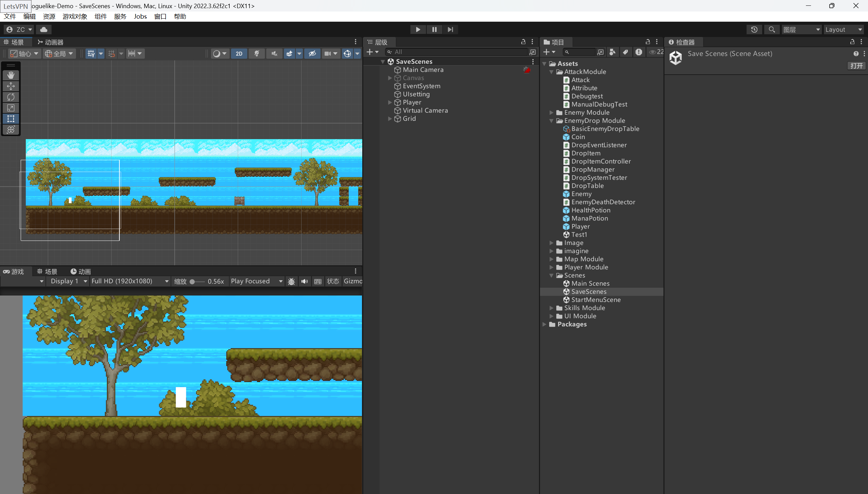
Task: Switch to the 动画器 tab
Action: [51, 42]
